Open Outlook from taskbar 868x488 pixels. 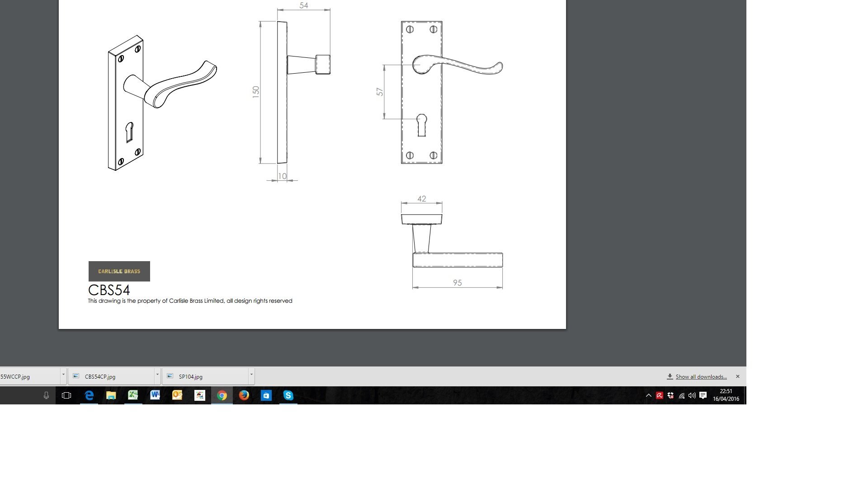coord(177,395)
